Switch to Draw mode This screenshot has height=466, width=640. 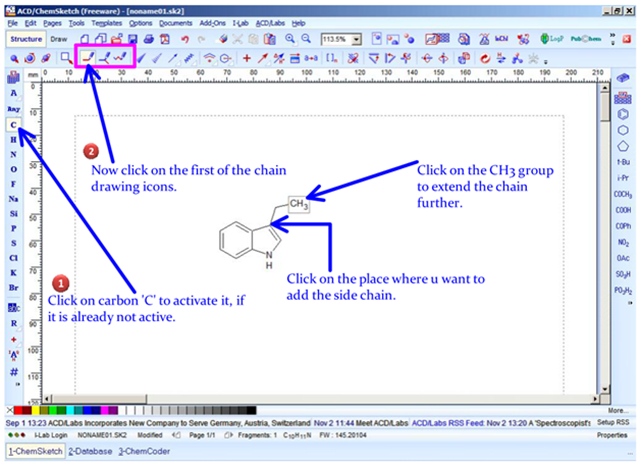[59, 39]
